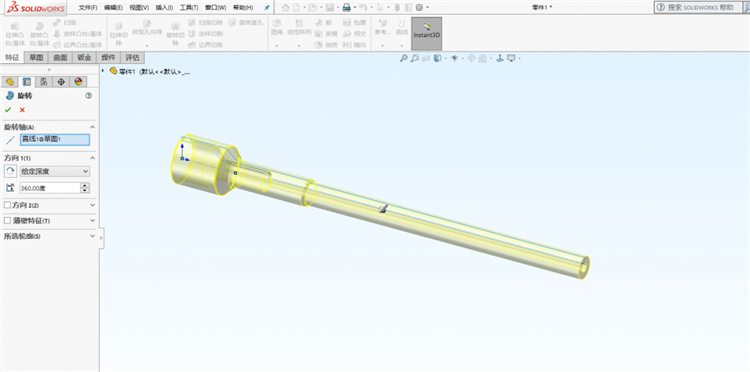The height and width of the screenshot is (372, 750).
Task: Open the DimXpertManager crosshair tab
Action: [61, 81]
